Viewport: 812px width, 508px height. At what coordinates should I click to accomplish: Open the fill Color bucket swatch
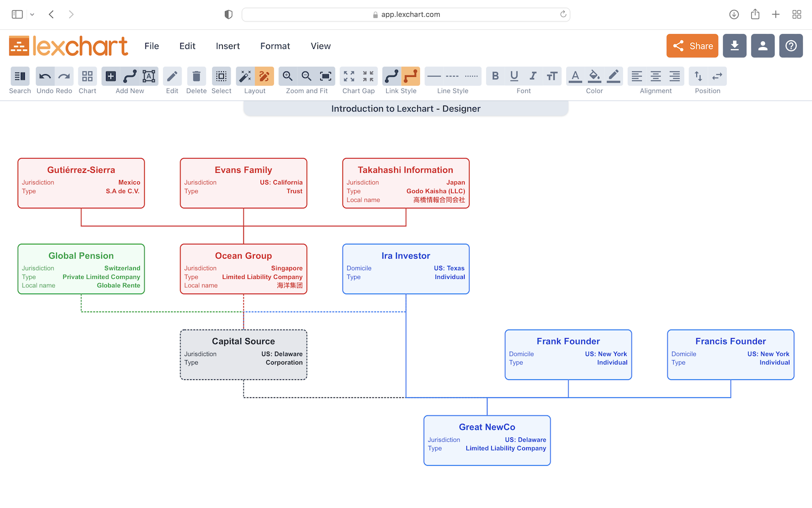(x=594, y=76)
